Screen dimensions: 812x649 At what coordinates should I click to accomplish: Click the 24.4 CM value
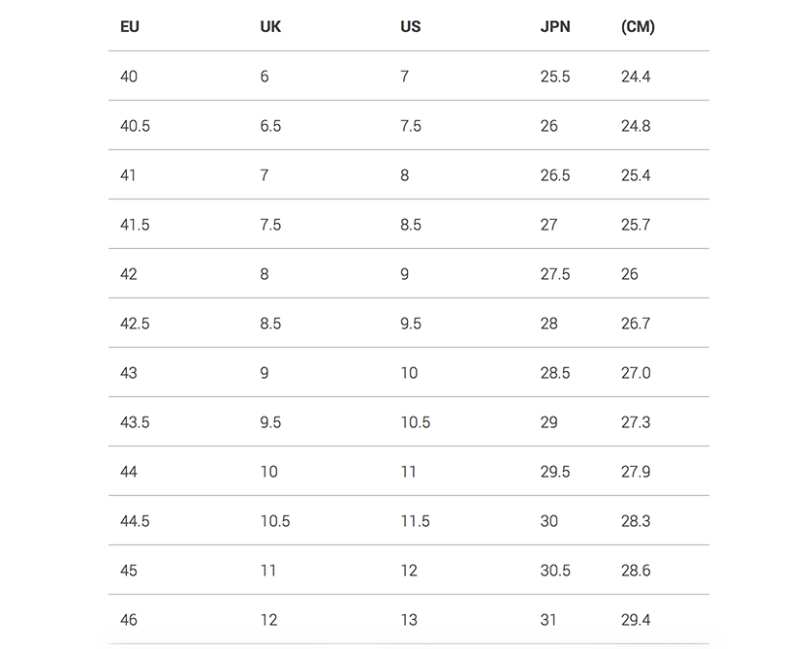[636, 77]
